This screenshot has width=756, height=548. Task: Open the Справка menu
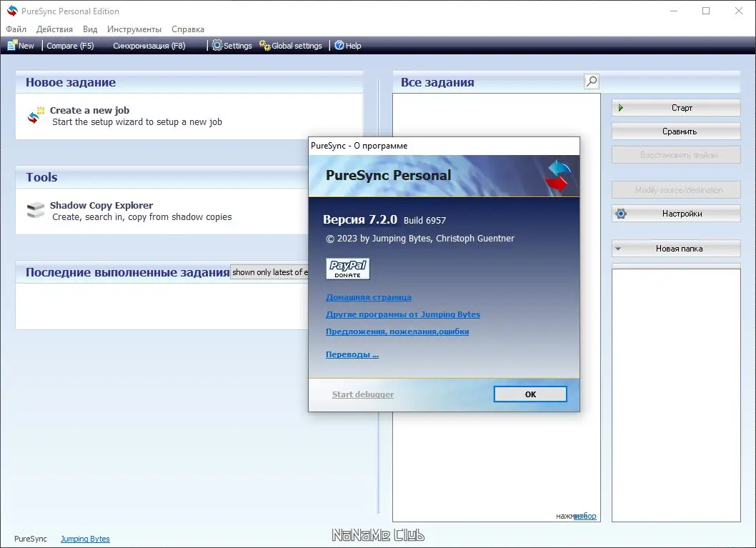pyautogui.click(x=188, y=29)
